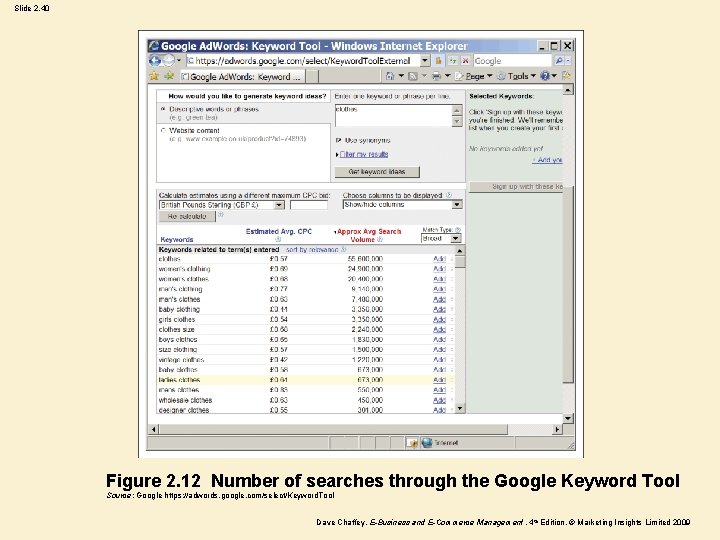Viewport: 720px width, 540px height.
Task: Click the Get keyword ideas button
Action: coord(377,172)
